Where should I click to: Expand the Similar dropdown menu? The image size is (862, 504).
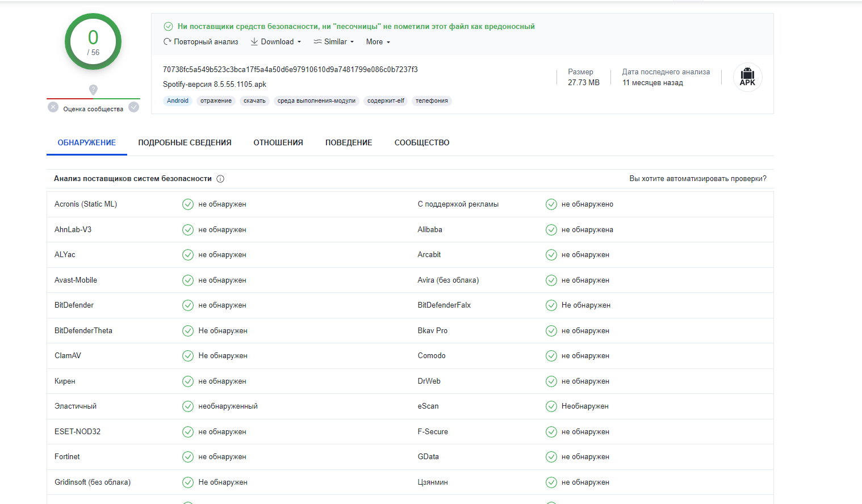click(334, 42)
